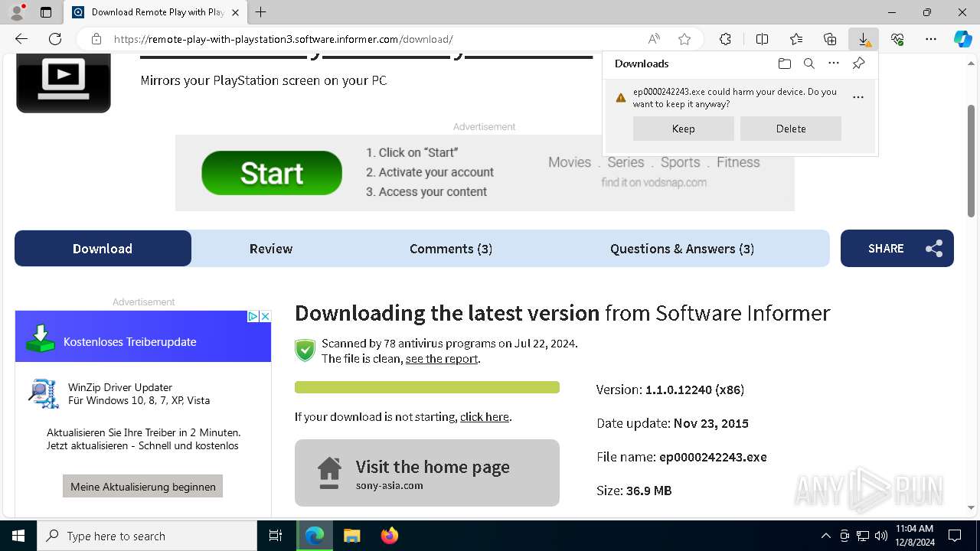Screen dimensions: 980x551
Task: Open Extensions puzzle icon
Action: tap(726, 39)
